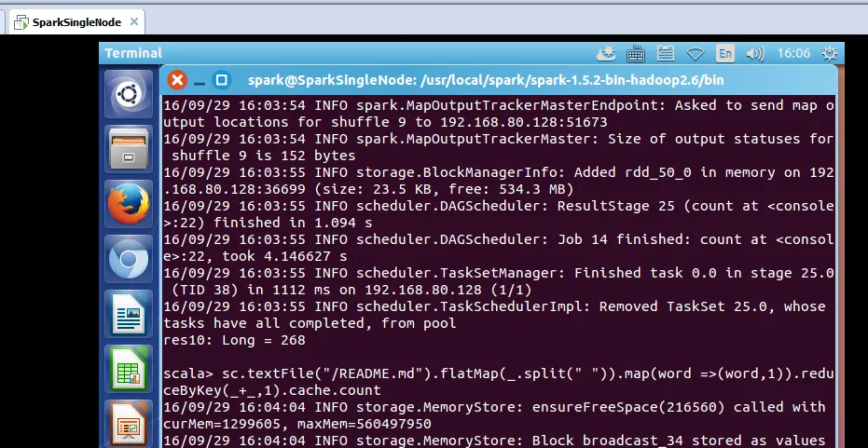Screen dimensions: 868x448
Task: Open LibreOffice Impress from the dock
Action: pos(129,424)
